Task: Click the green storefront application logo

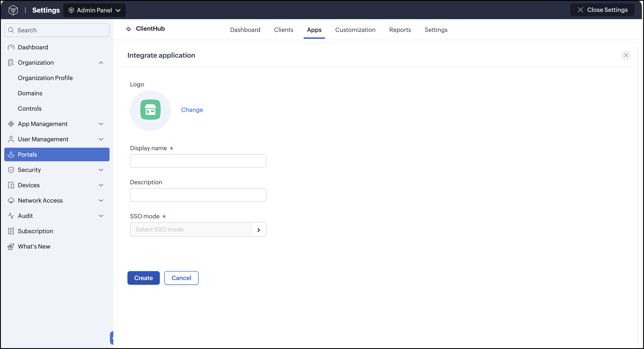Action: [x=150, y=110]
